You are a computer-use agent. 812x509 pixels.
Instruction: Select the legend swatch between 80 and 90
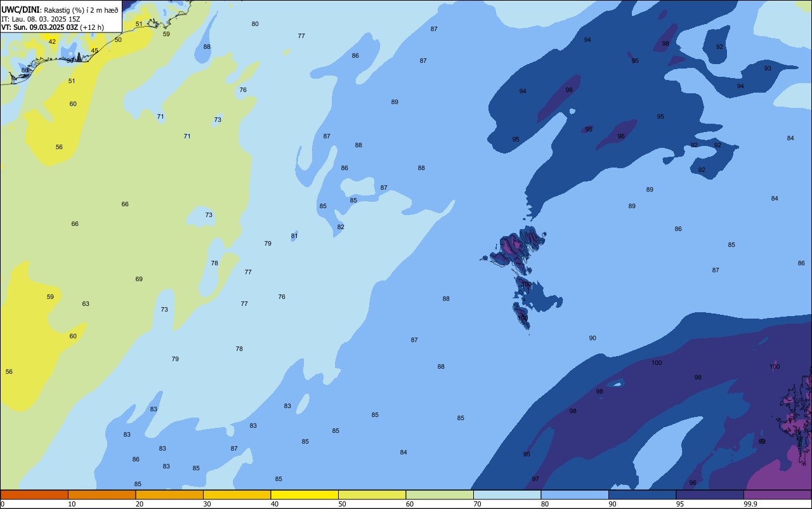pyautogui.click(x=575, y=494)
